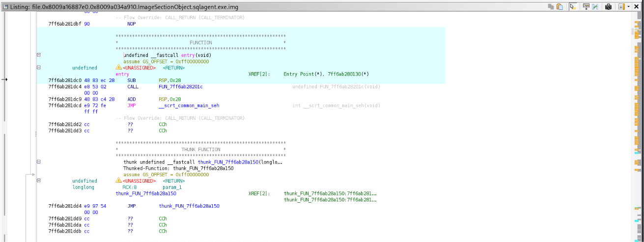Click the Copy icon in listing toolbar
644x242 pixels.
551,6
